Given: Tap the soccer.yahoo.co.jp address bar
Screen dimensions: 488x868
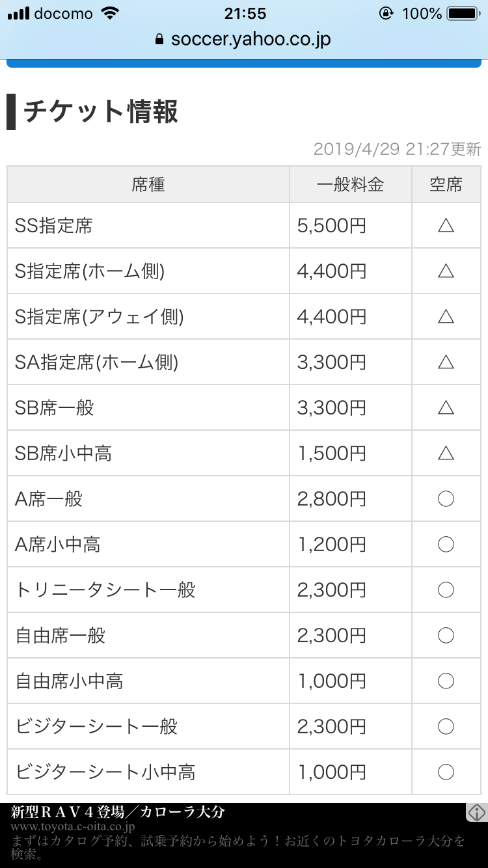Looking at the screenshot, I should pos(251,39).
